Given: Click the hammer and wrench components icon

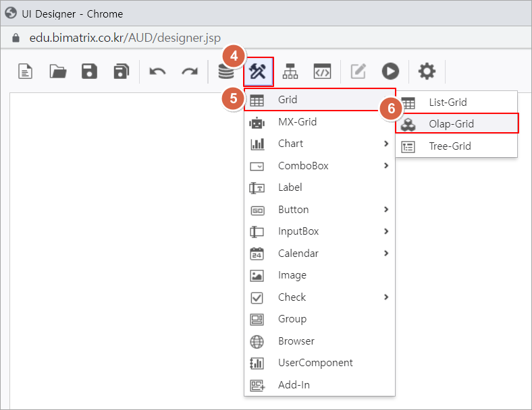Looking at the screenshot, I should pyautogui.click(x=259, y=71).
